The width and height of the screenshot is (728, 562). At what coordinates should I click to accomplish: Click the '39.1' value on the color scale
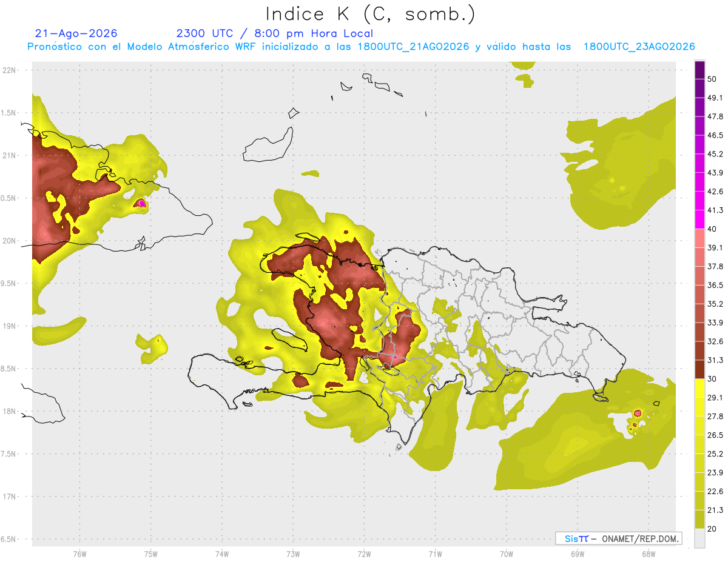(715, 247)
